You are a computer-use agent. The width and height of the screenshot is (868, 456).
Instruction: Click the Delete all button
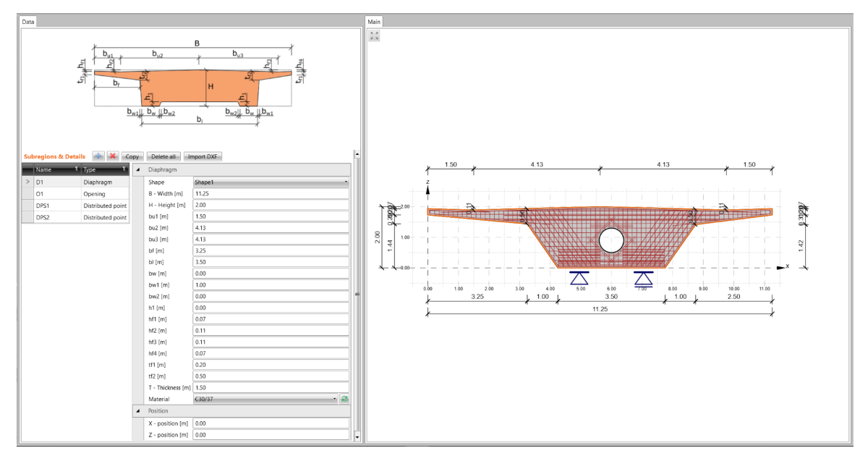(x=163, y=156)
